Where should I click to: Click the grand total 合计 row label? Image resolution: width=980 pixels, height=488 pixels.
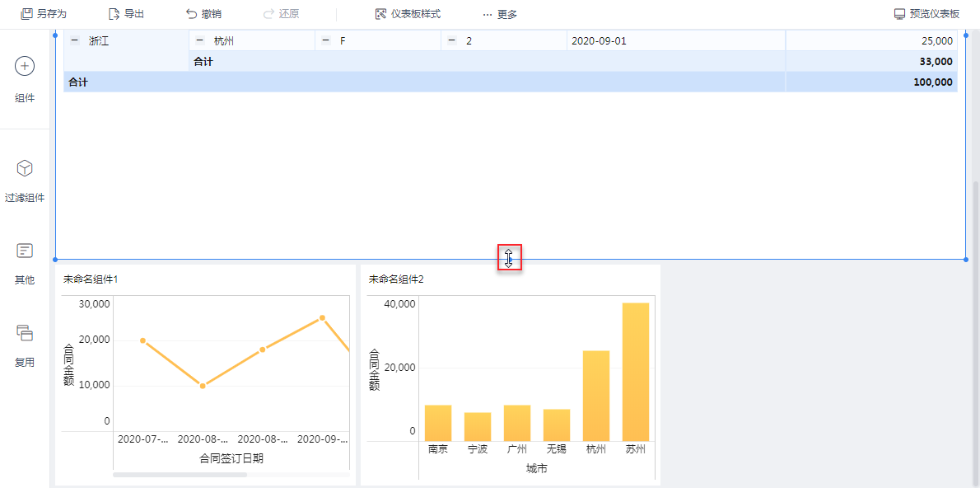(77, 82)
